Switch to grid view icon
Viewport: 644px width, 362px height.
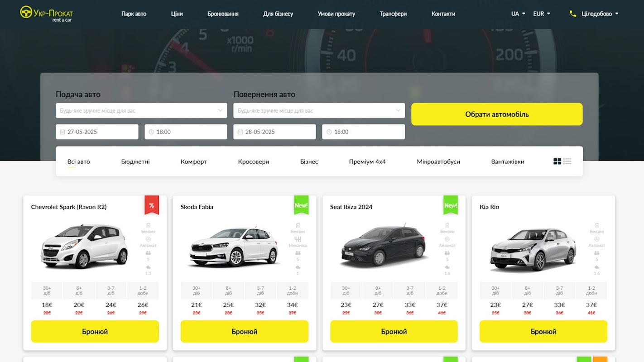[557, 161]
